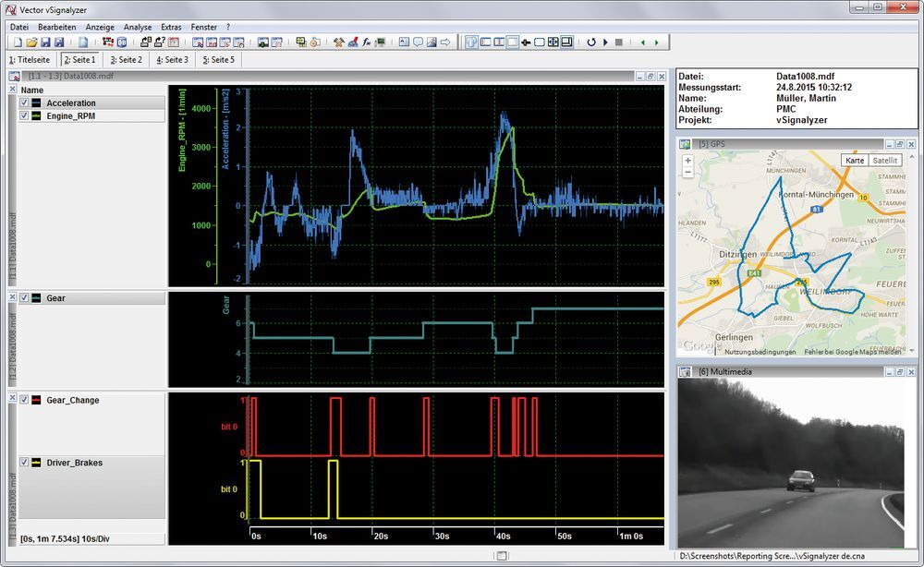Screen dimensions: 924x567
Task: Zoom in on the GPS map
Action: click(688, 161)
